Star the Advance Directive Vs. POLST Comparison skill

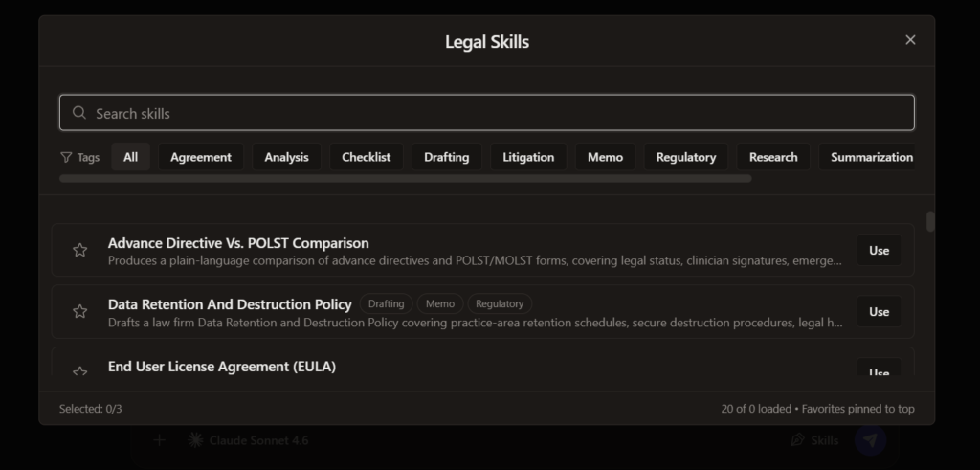(x=80, y=250)
